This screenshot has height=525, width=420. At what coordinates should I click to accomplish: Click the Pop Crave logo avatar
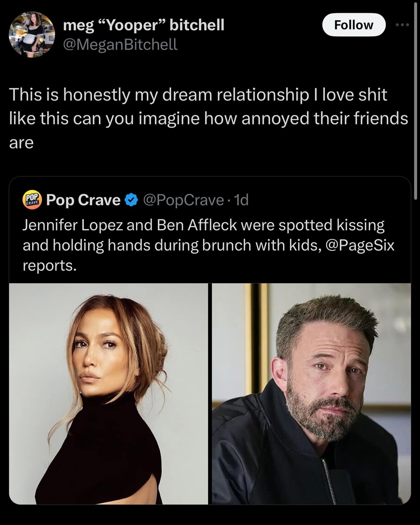pos(32,200)
